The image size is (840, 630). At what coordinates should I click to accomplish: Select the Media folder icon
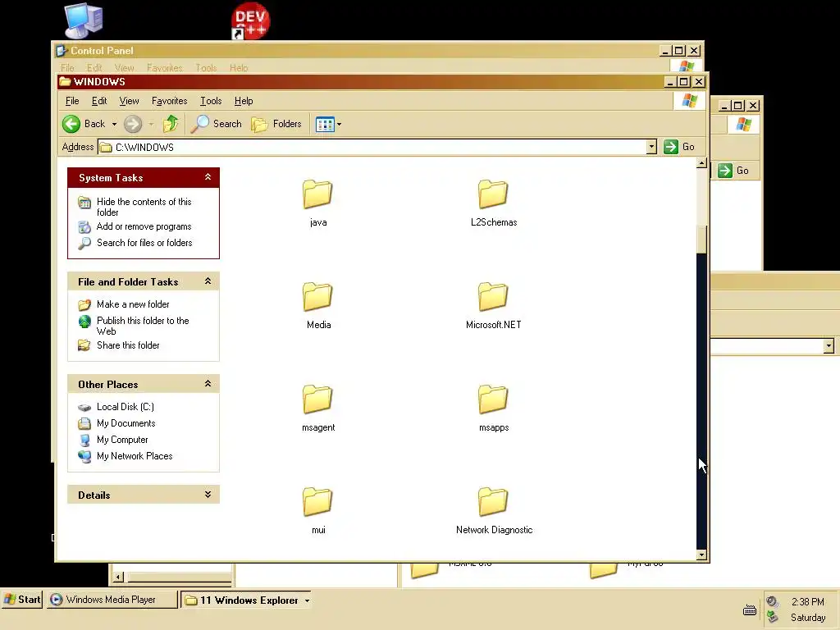click(317, 296)
